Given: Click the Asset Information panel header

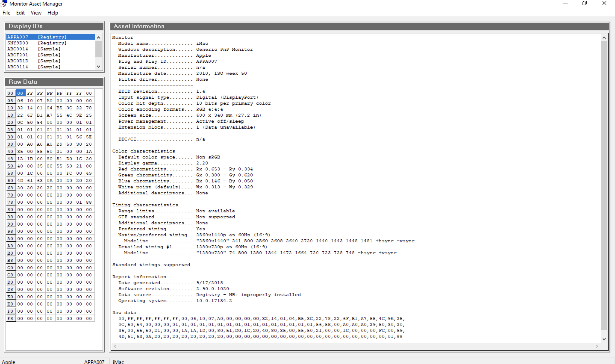Looking at the screenshot, I should (x=359, y=26).
